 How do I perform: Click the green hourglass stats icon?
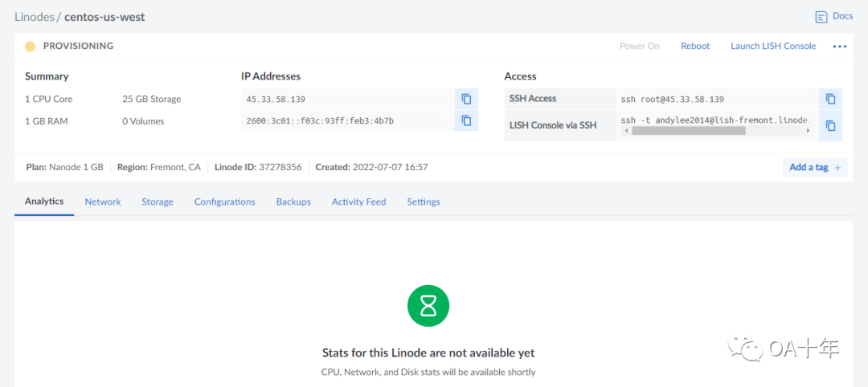(x=428, y=305)
